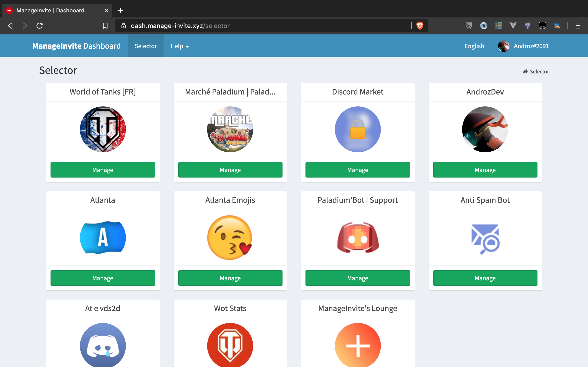Switch to the ManageInvite Dashboard tab
This screenshot has width=588, height=367.
coord(51,11)
